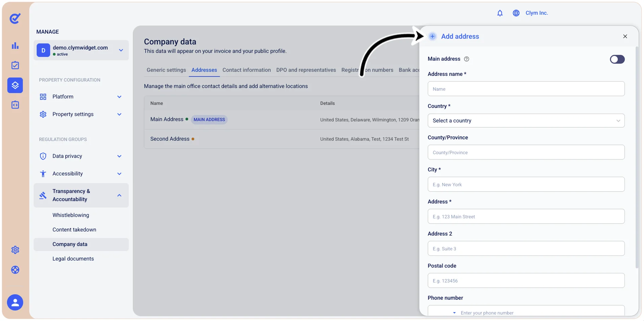
Task: Click the plus icon beside Add address
Action: [x=432, y=36]
